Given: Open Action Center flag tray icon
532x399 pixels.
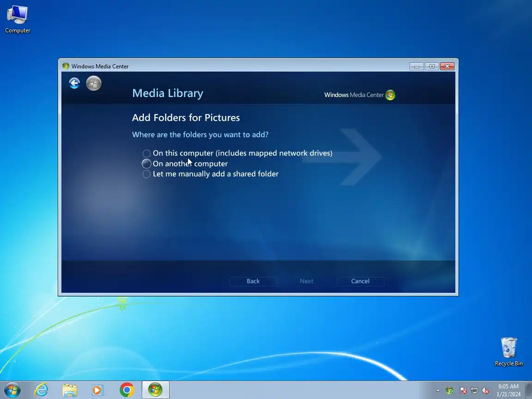Looking at the screenshot, I should coord(463,391).
